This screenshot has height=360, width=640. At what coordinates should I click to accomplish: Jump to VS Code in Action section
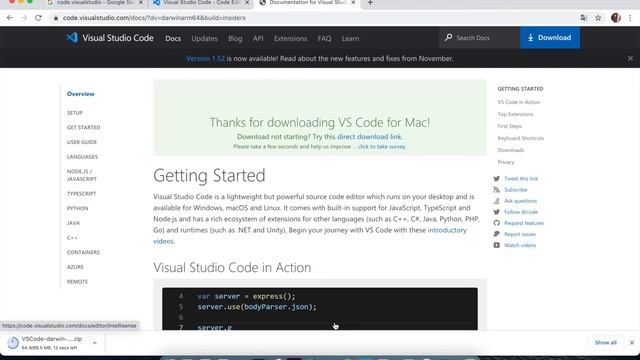(518, 102)
